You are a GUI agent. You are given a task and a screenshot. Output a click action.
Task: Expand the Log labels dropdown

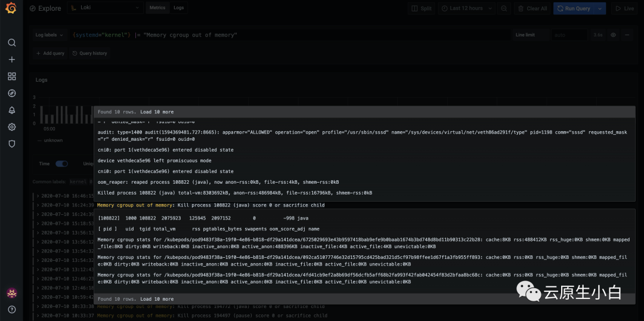point(49,35)
